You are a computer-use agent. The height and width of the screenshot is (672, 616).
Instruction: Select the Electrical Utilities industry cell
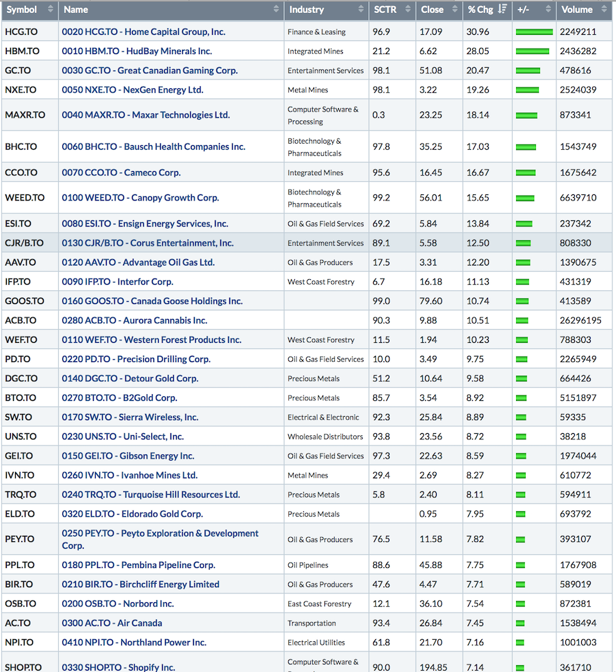click(326, 642)
